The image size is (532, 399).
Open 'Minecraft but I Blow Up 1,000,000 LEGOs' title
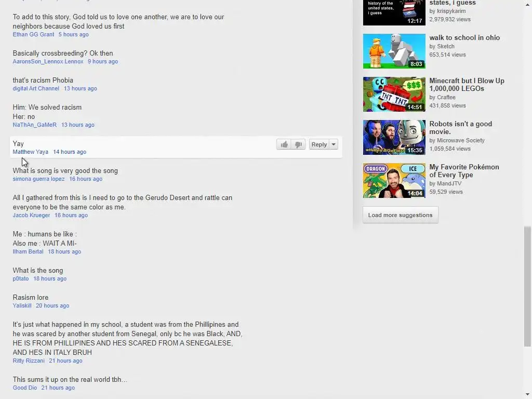click(x=467, y=85)
